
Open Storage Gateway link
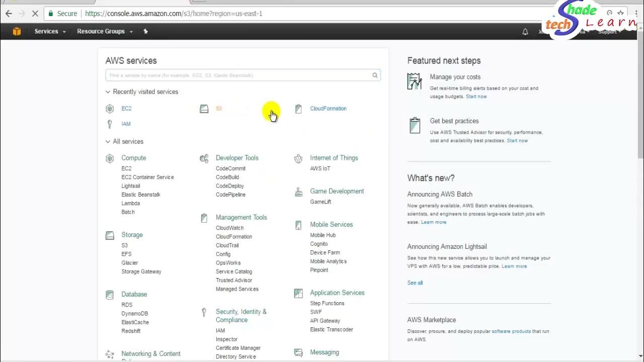[141, 271]
